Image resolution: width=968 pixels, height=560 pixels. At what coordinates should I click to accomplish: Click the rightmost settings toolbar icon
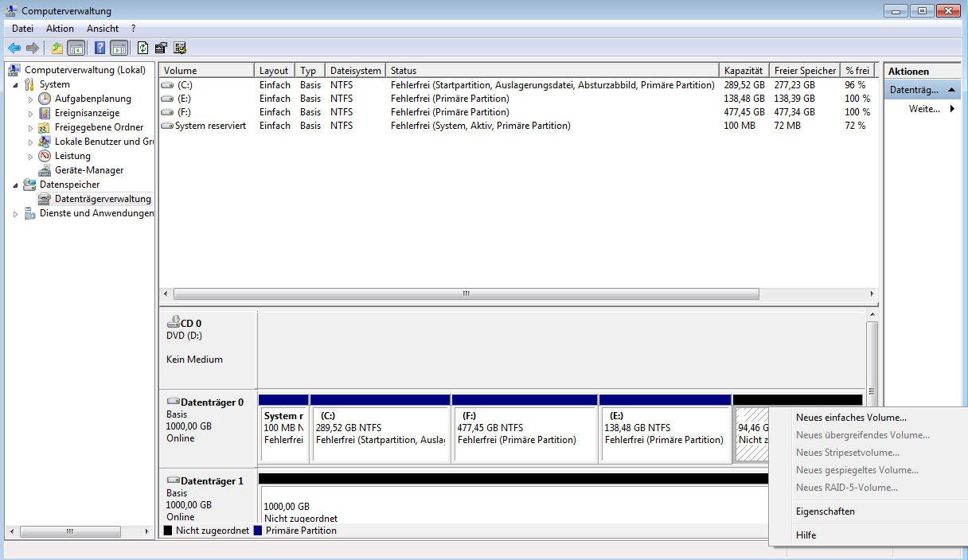(x=180, y=48)
